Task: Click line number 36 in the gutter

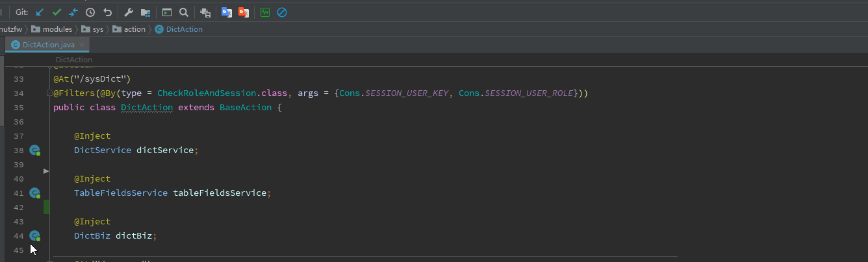Action: click(x=18, y=122)
